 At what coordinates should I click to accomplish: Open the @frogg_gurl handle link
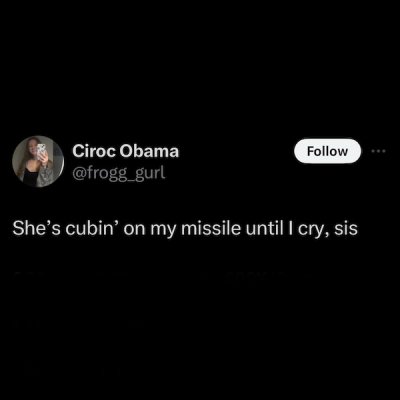(118, 173)
